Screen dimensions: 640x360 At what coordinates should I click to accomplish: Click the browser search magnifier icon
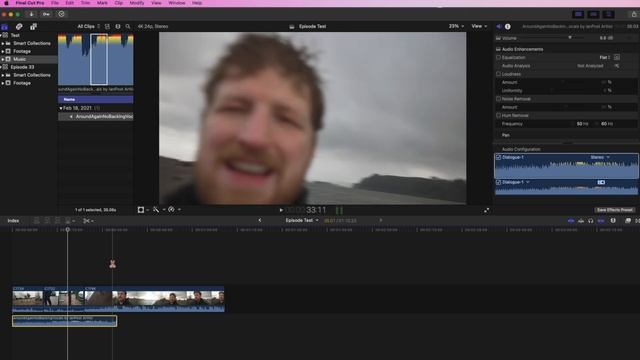click(x=128, y=27)
